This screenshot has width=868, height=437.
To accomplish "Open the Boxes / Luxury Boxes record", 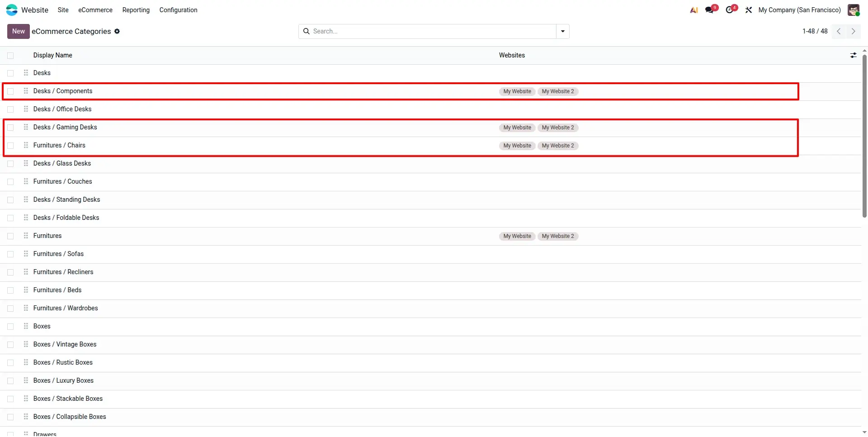I will (x=63, y=380).
